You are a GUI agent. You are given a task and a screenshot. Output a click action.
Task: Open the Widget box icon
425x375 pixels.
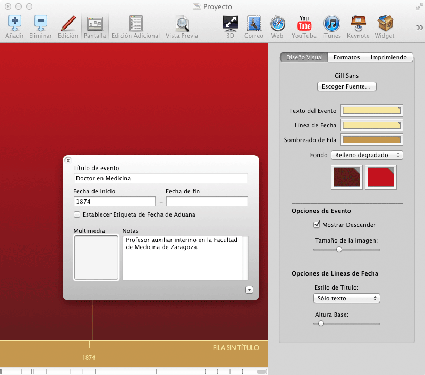click(x=385, y=23)
